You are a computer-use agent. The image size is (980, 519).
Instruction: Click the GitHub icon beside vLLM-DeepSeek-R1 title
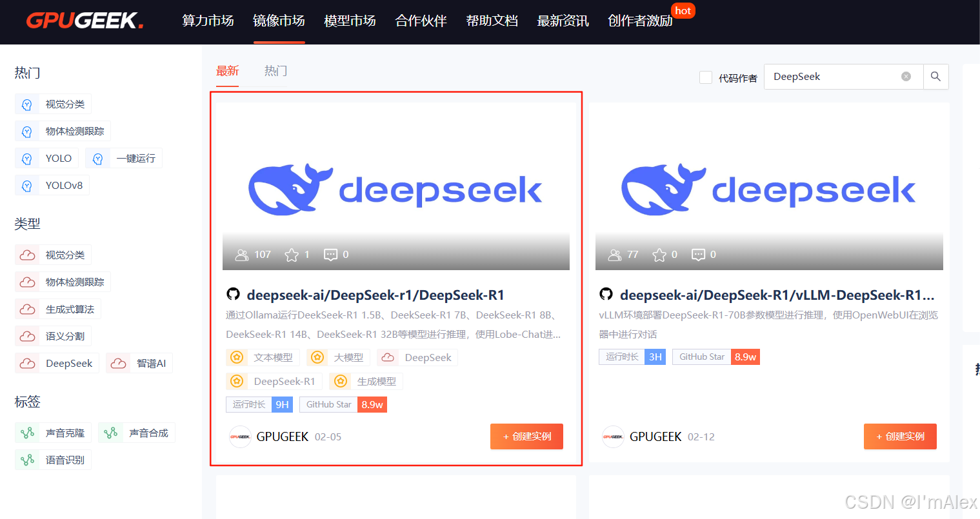(606, 294)
